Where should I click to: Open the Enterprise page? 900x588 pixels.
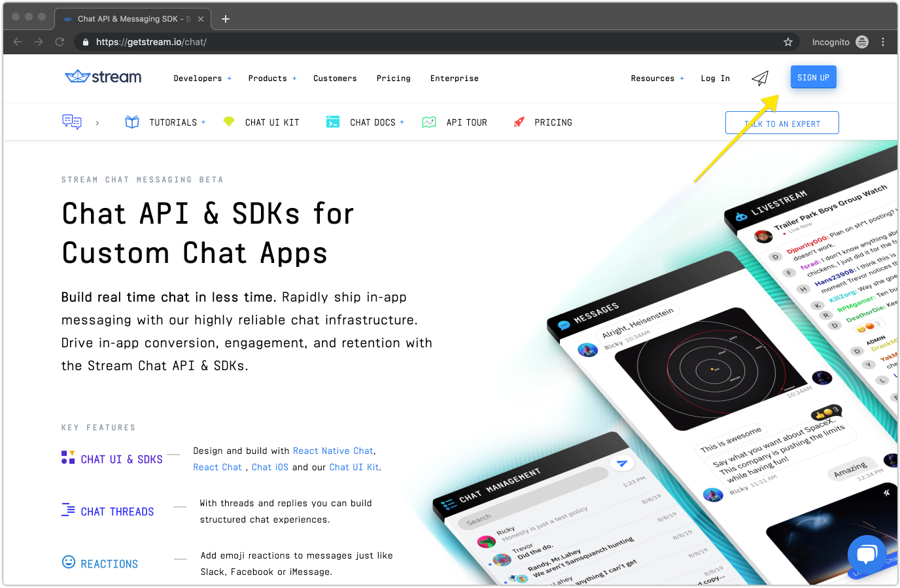point(455,78)
